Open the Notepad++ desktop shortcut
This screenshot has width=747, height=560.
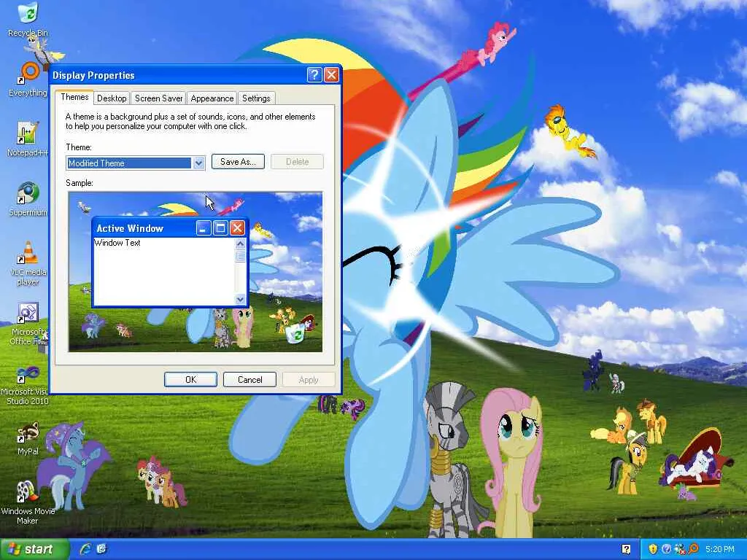click(x=28, y=139)
